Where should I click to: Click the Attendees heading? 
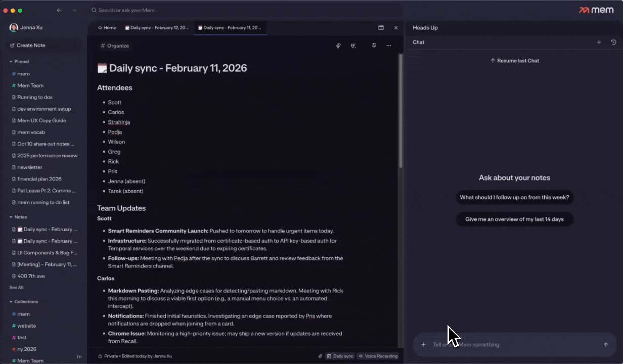click(115, 88)
